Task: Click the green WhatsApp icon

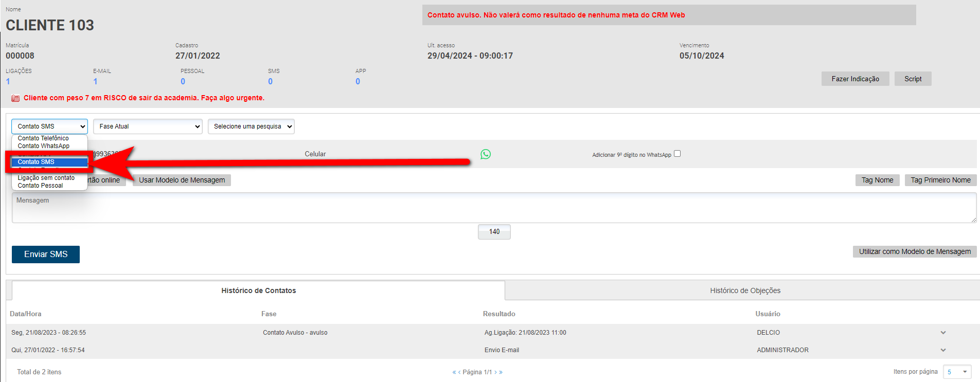Action: [x=485, y=154]
